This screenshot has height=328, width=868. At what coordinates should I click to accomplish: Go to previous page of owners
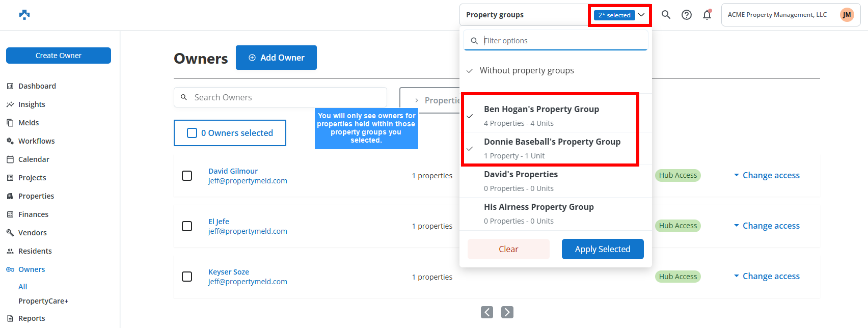[487, 312]
